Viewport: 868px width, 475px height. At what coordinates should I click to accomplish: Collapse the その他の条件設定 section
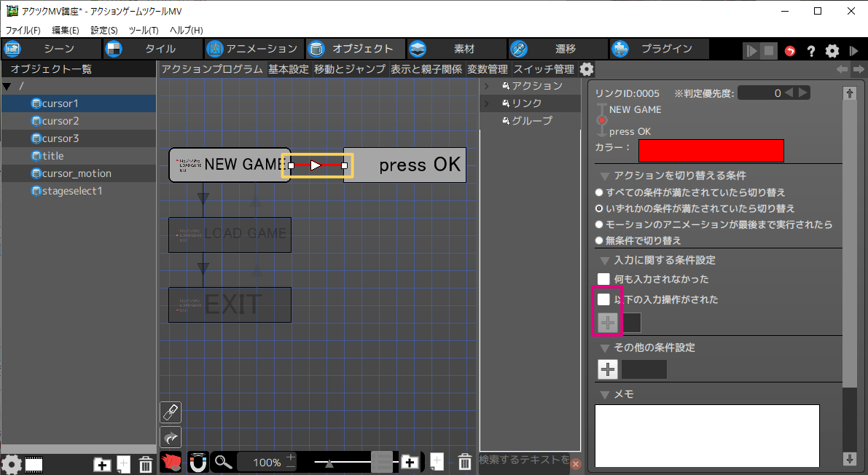(605, 348)
